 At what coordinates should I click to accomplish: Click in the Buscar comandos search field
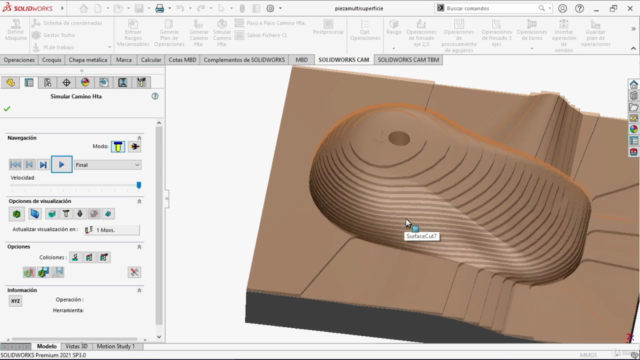(491, 8)
